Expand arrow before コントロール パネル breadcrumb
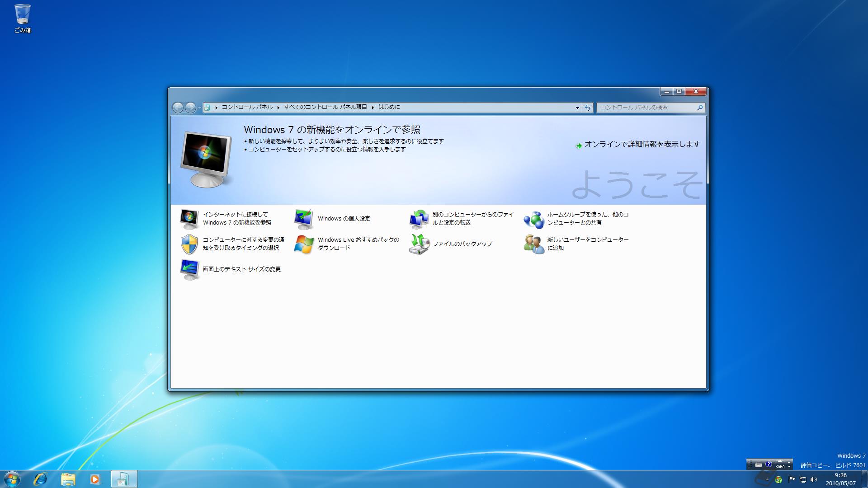This screenshot has height=488, width=868. click(216, 108)
